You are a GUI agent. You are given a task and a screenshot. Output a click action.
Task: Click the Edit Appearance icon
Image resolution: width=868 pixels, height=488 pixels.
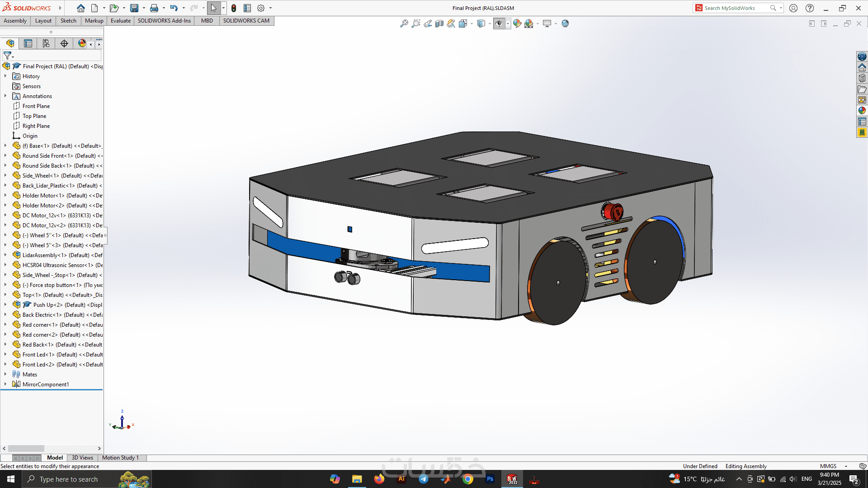click(517, 23)
